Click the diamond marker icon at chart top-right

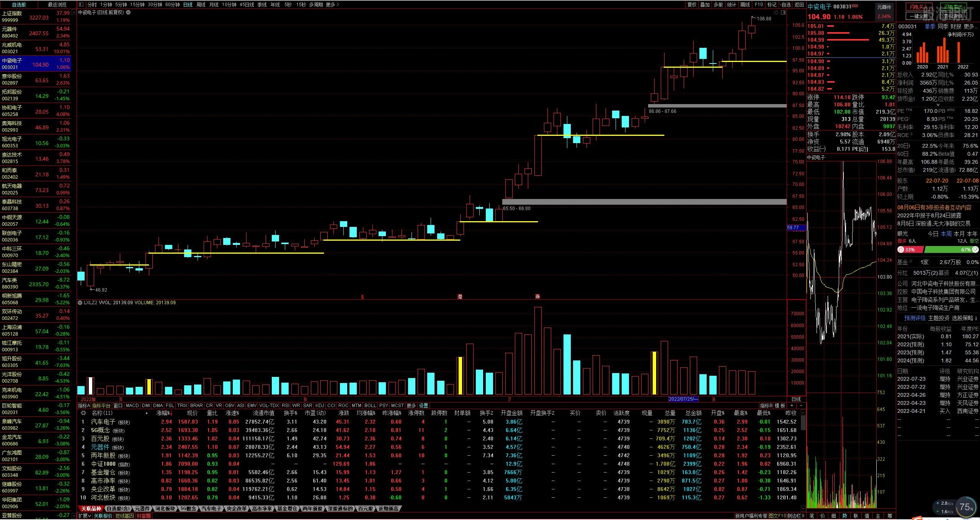point(776,13)
